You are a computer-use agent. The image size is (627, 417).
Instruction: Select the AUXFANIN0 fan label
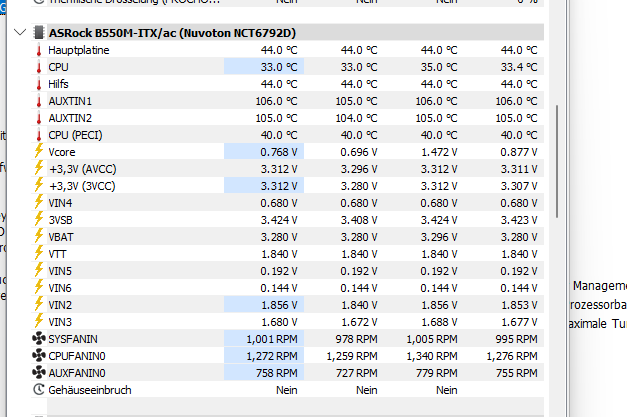(77, 373)
